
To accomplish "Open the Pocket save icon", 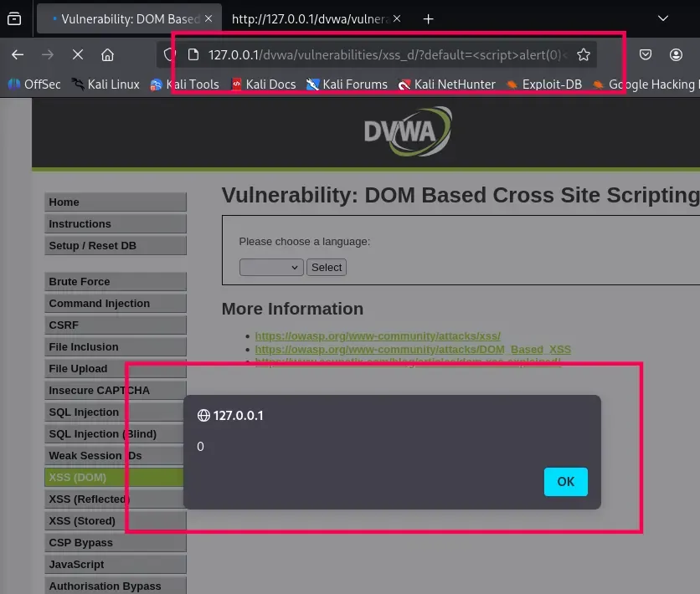I will point(645,55).
